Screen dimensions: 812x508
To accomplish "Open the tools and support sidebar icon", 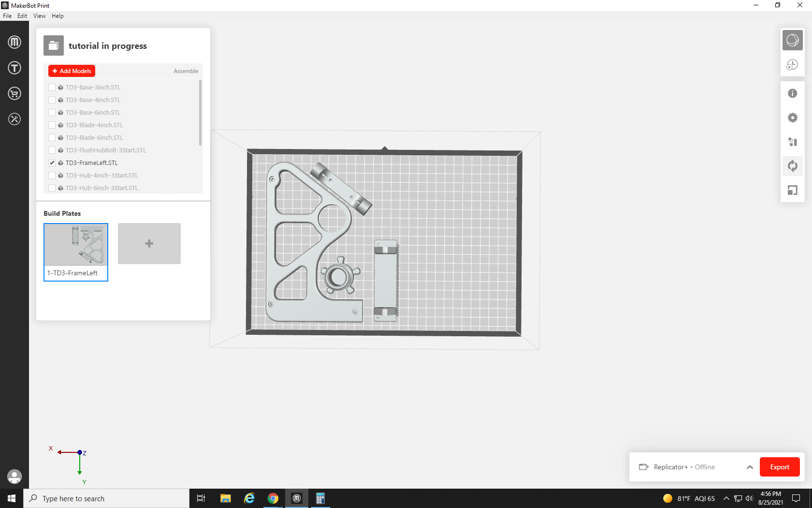I will pos(14,119).
